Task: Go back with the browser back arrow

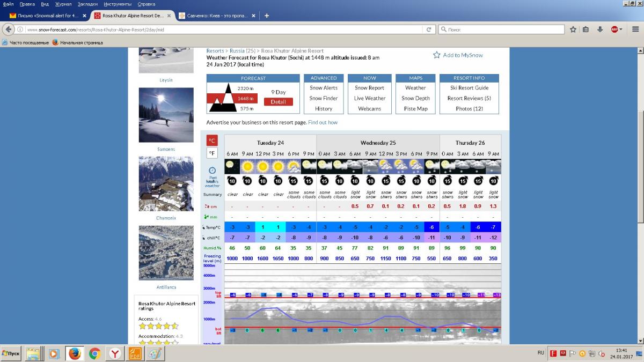Action: 9,29
